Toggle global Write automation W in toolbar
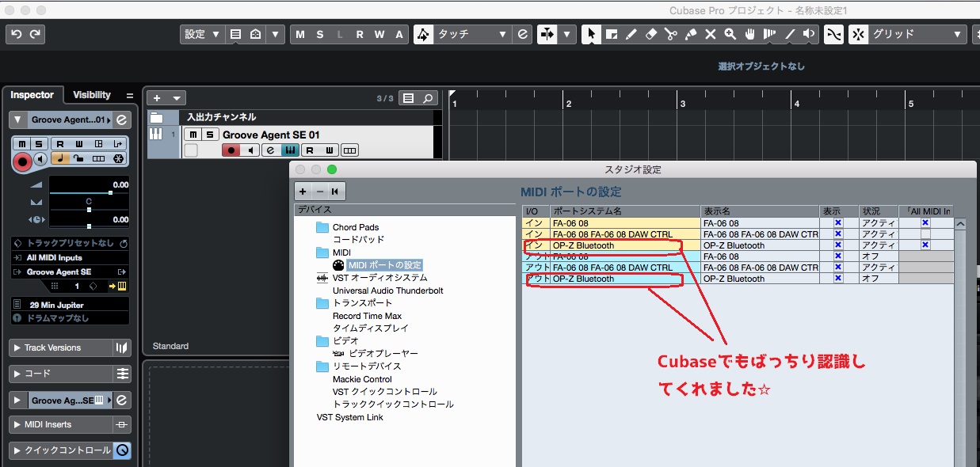Viewport: 980px width, 467px height. point(379,34)
